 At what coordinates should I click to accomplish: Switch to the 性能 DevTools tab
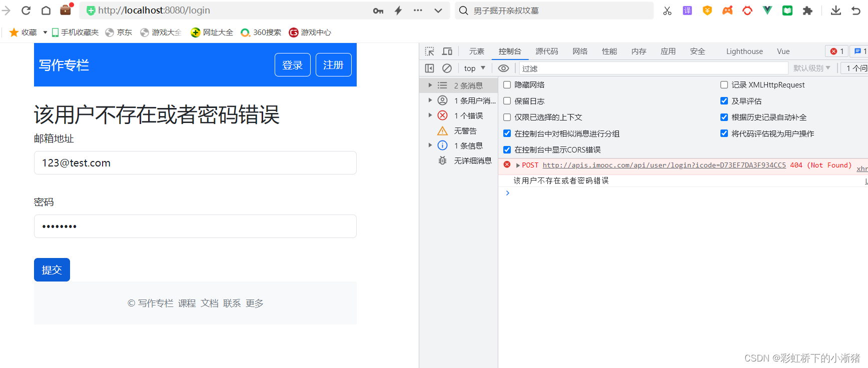(x=609, y=51)
